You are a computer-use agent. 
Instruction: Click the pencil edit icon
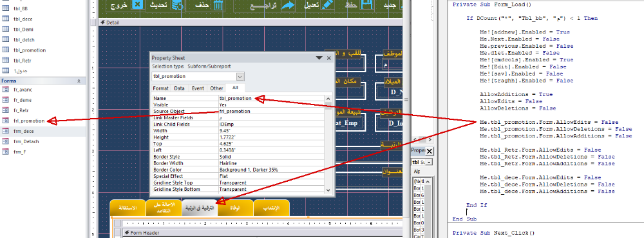pyautogui.click(x=327, y=5)
